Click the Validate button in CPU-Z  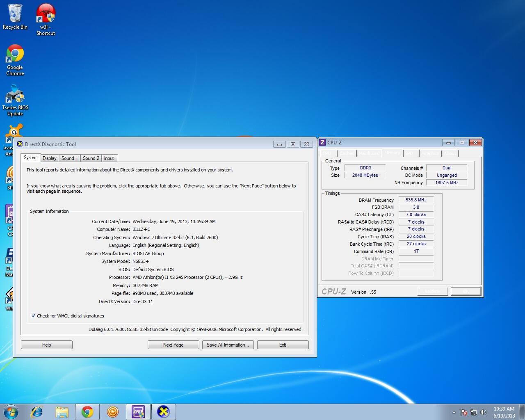click(x=433, y=291)
